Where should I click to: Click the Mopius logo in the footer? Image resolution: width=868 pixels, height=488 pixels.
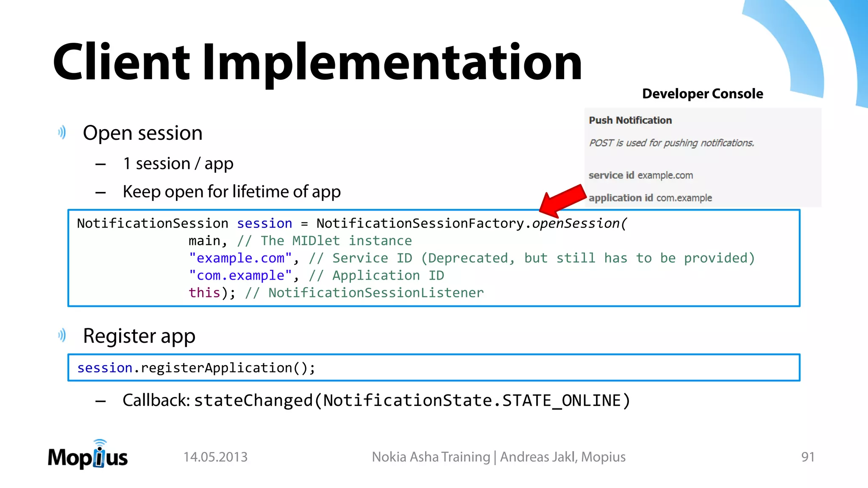pyautogui.click(x=88, y=454)
